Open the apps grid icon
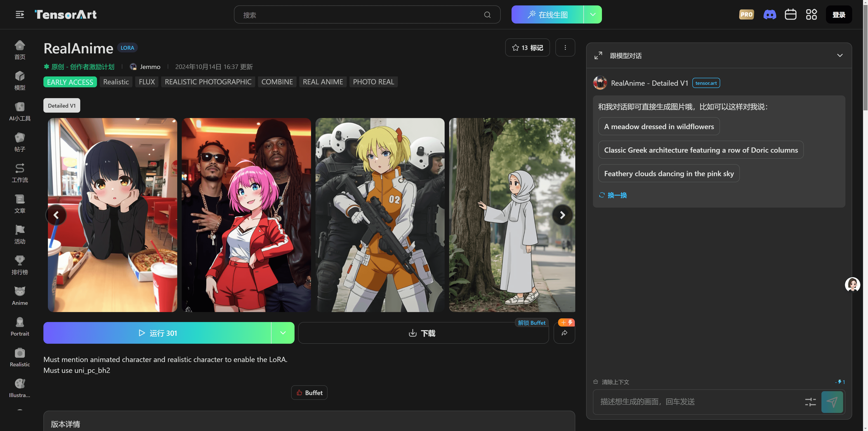 click(811, 14)
